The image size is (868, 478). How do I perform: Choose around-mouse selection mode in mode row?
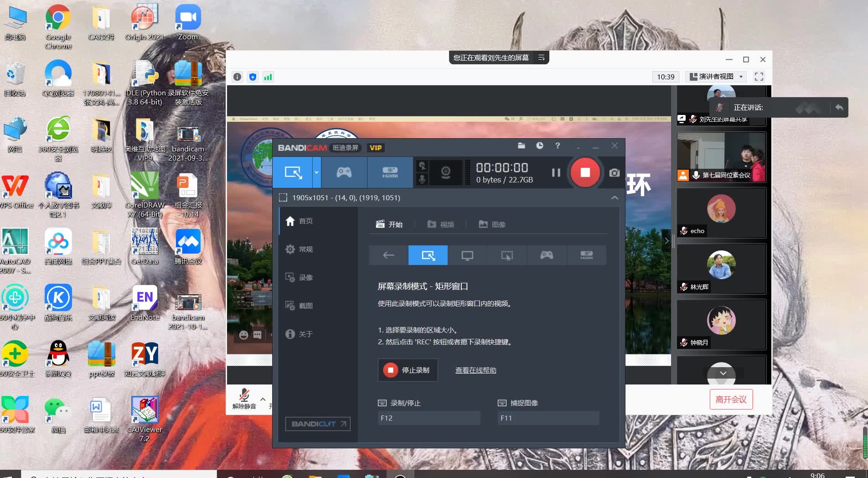click(507, 255)
